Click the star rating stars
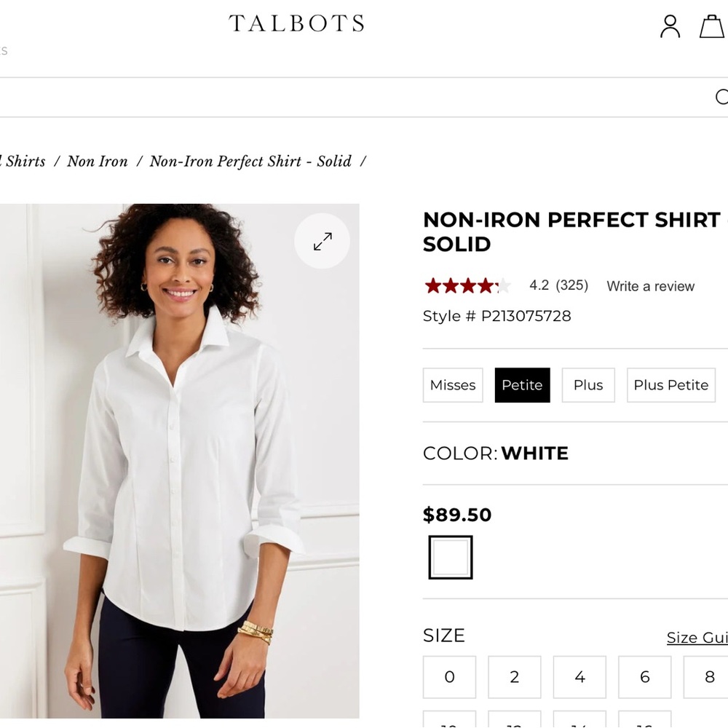This screenshot has width=728, height=728. tap(466, 286)
